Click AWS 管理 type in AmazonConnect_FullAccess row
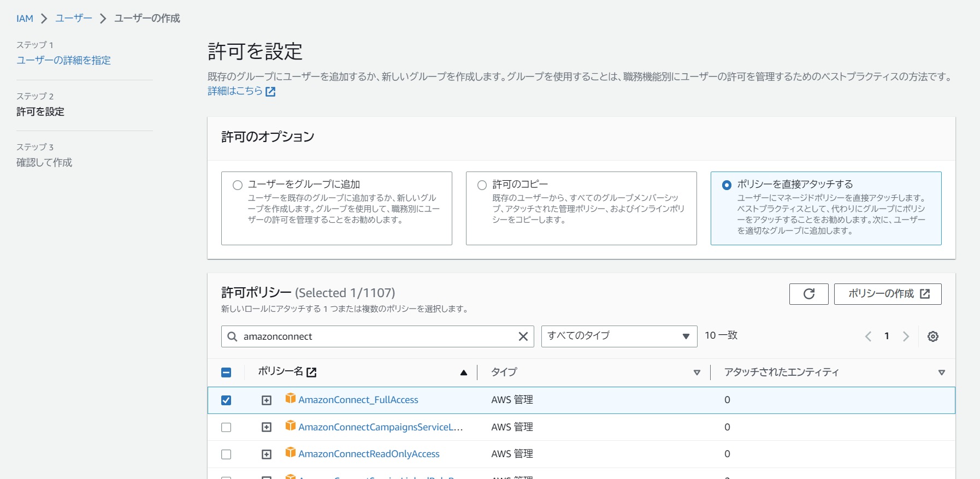This screenshot has height=479, width=980. [512, 400]
